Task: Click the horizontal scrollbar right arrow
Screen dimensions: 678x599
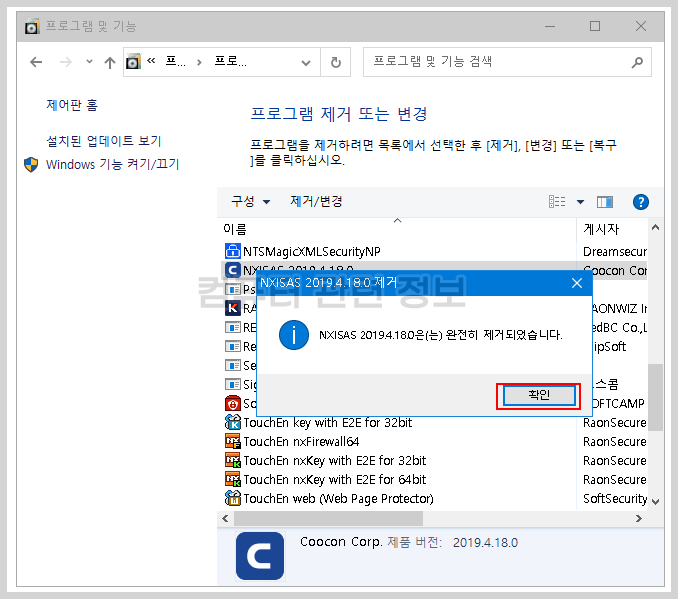Action: [639, 519]
